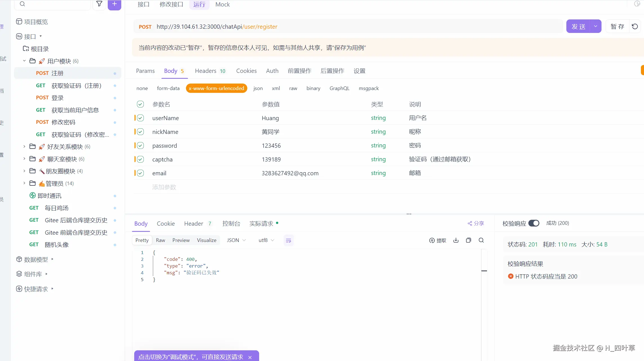This screenshot has height=361, width=644.
Task: Toggle the 校验响应 switch off
Action: pos(534,223)
